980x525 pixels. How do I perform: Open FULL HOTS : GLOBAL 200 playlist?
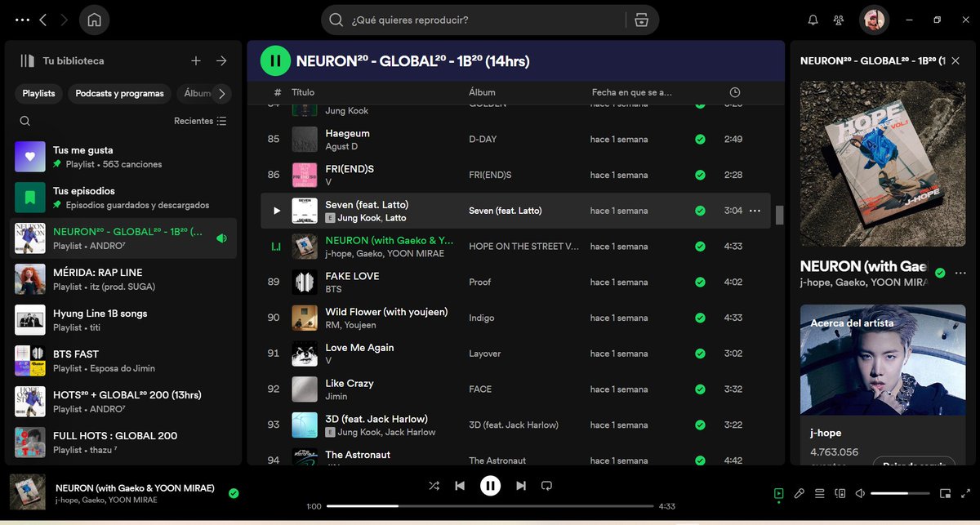123,443
